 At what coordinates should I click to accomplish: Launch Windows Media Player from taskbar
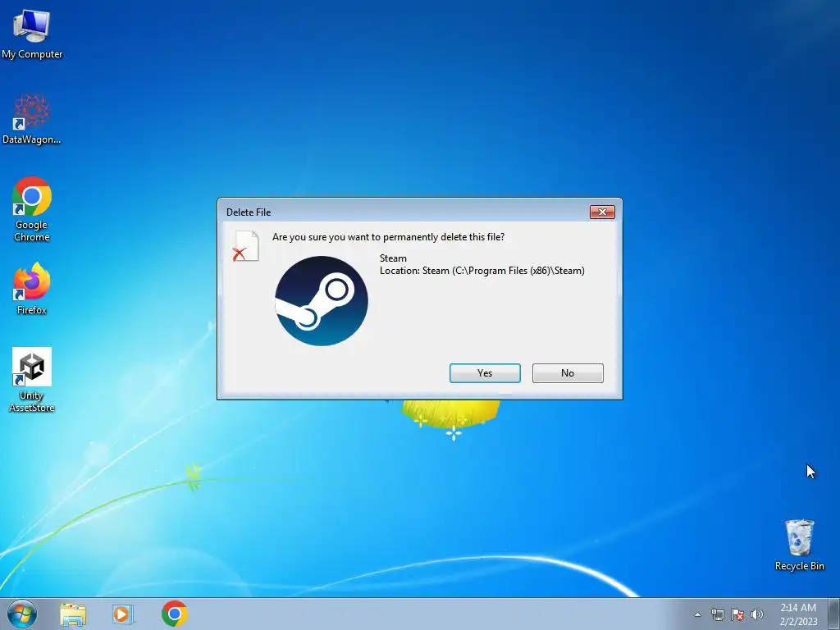pos(123,614)
